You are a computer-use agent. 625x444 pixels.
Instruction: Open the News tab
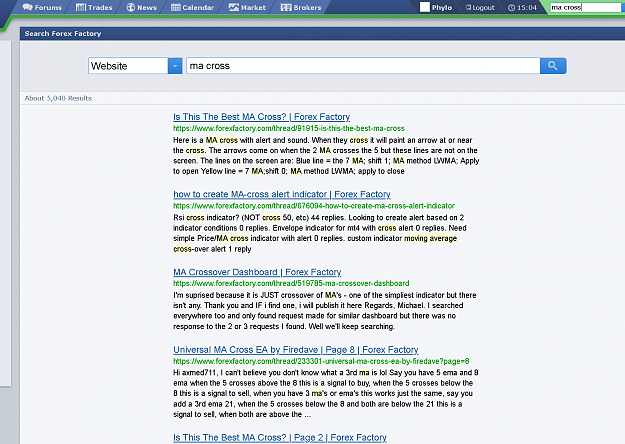point(142,8)
